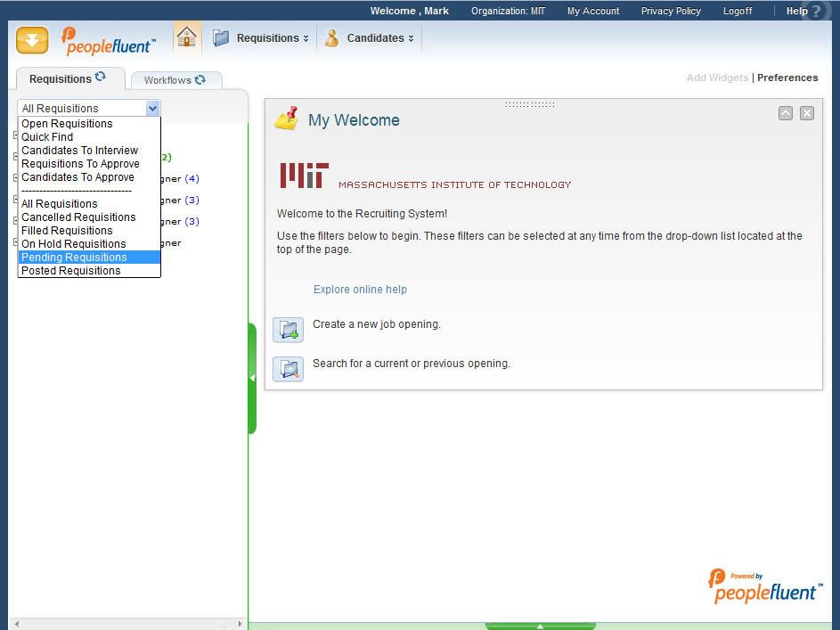The image size is (840, 630).
Task: Open the Preferences link
Action: tap(787, 78)
